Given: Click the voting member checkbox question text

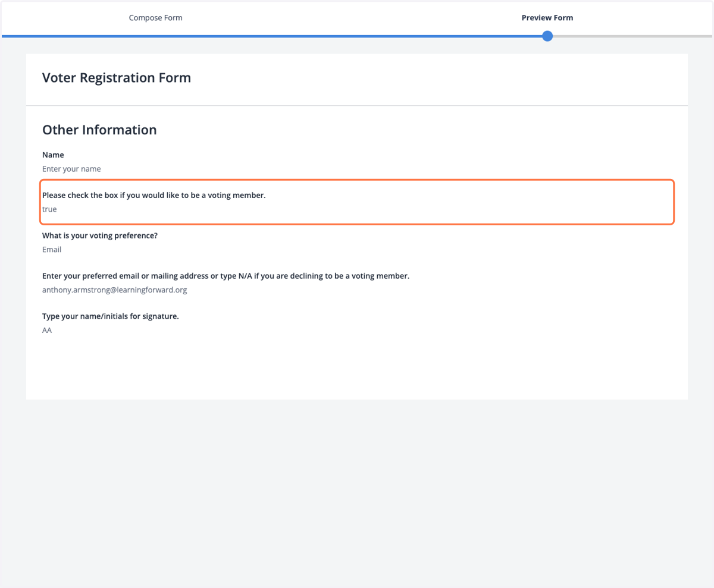Looking at the screenshot, I should tap(154, 195).
